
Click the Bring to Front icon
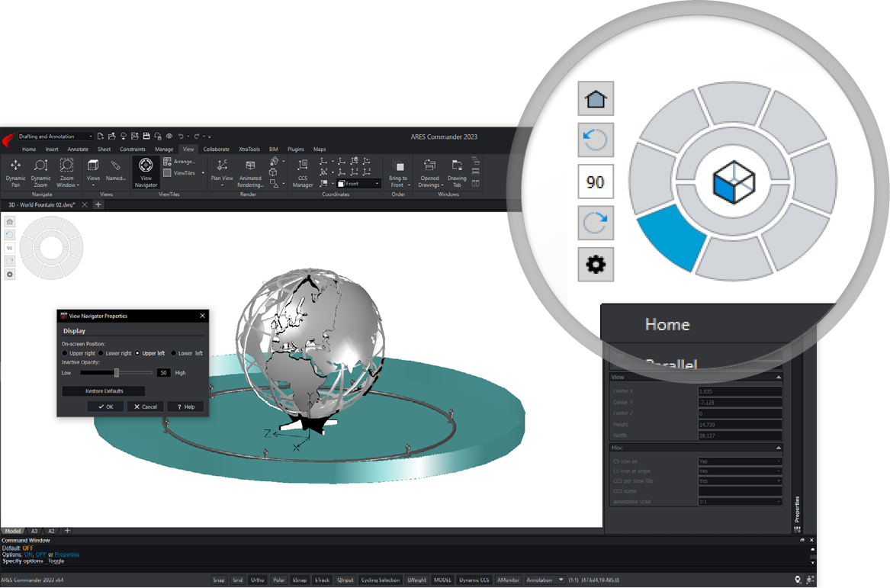click(x=398, y=166)
